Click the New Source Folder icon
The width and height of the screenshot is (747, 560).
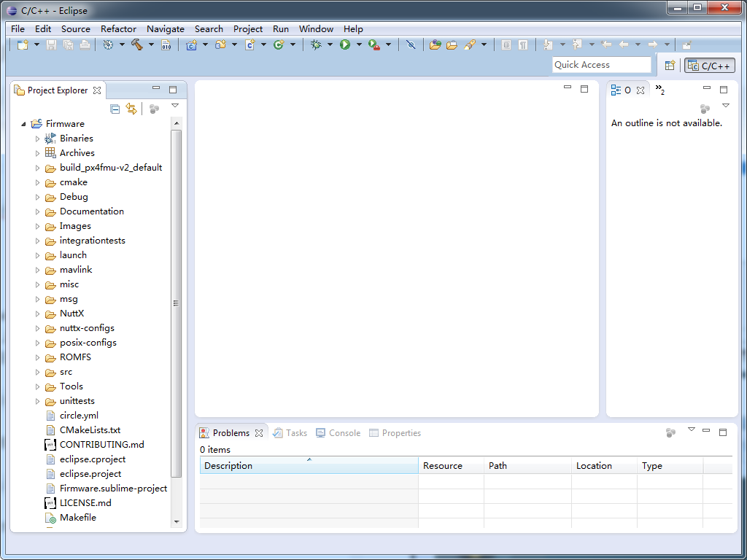220,44
